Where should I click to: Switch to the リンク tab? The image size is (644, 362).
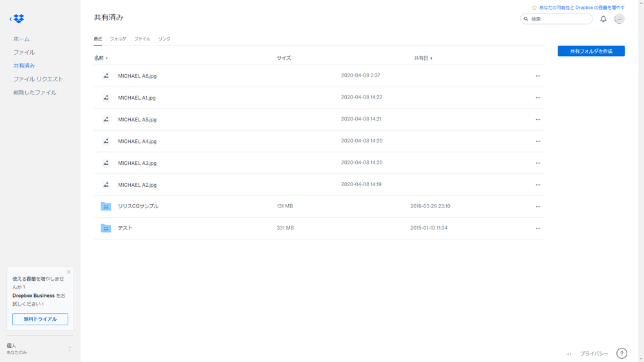pos(164,39)
